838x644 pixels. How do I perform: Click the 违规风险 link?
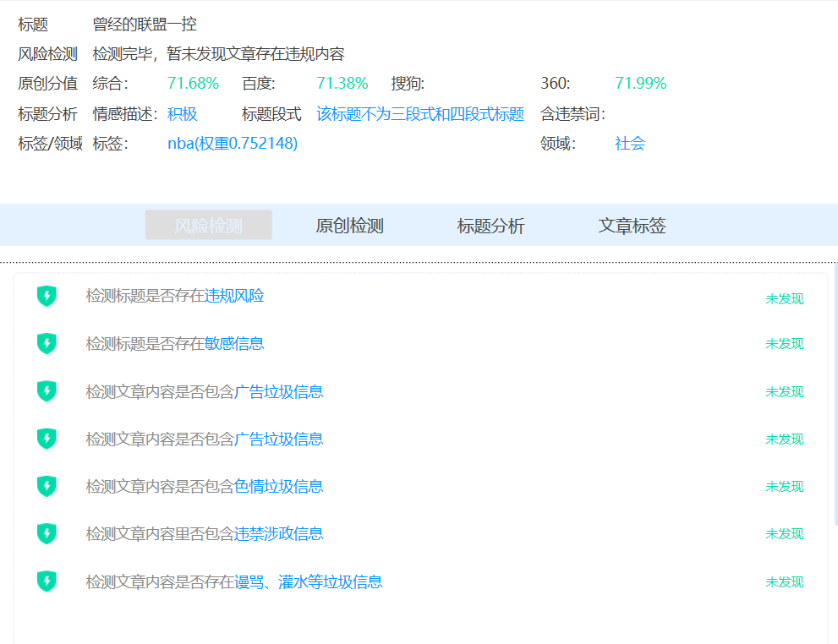234,296
